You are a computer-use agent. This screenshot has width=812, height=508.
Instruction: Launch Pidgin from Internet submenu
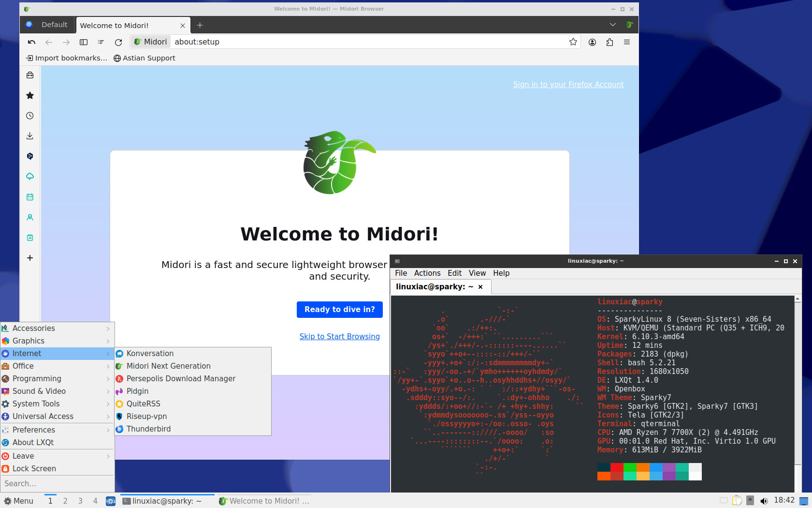pos(193,391)
